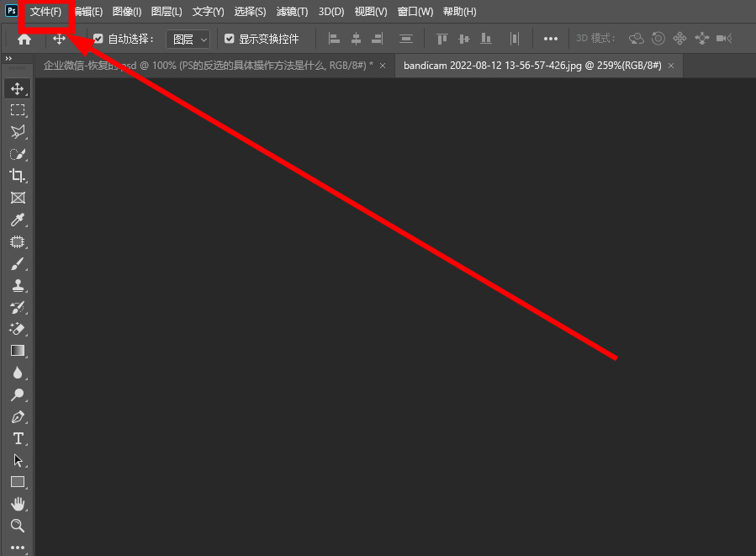
Task: Activate the Horizontal Type tool
Action: pyautogui.click(x=18, y=439)
